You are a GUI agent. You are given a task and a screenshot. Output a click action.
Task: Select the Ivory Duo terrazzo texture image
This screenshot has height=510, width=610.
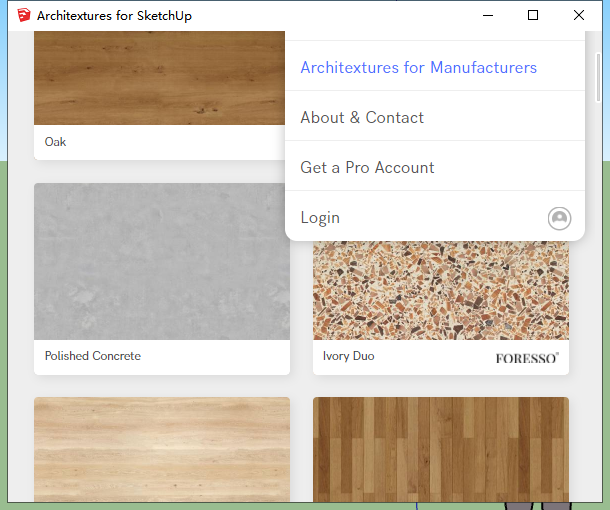pos(440,290)
